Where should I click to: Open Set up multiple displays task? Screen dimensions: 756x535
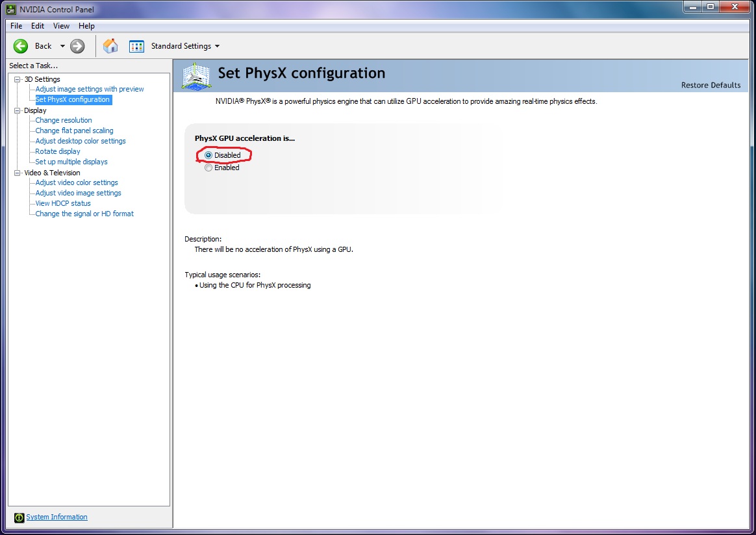tap(71, 162)
